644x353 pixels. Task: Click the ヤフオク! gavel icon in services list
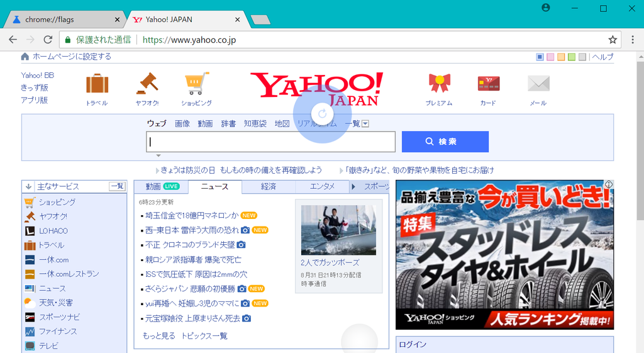click(x=30, y=216)
